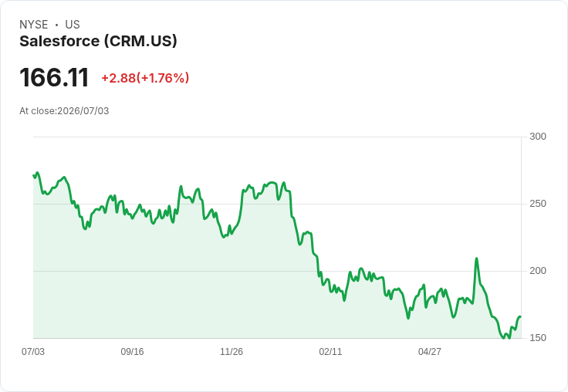Click the chart's lowest trough near 150

[x=503, y=338]
